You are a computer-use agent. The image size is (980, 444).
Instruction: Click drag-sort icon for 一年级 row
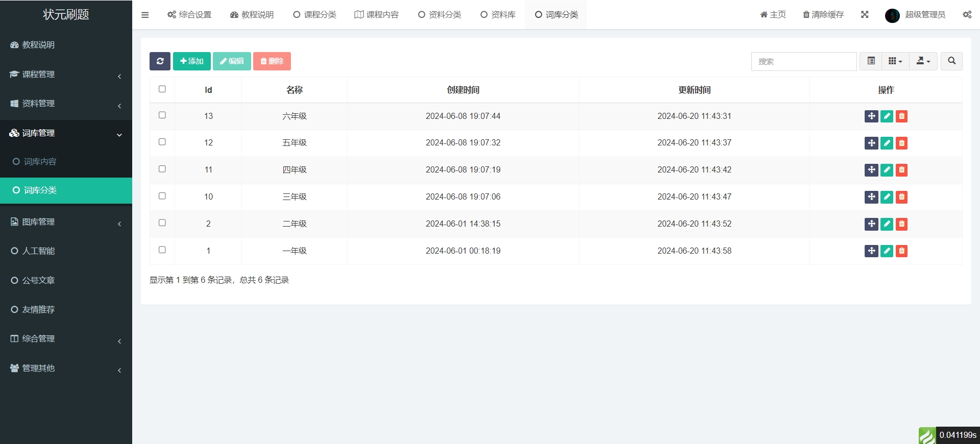[x=871, y=251]
